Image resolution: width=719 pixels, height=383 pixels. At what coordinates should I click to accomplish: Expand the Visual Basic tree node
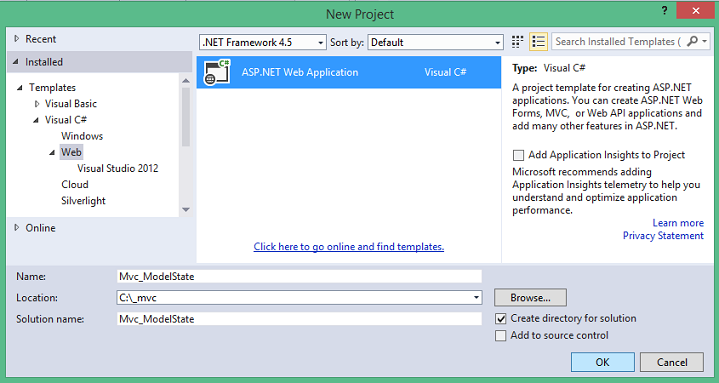(37, 104)
